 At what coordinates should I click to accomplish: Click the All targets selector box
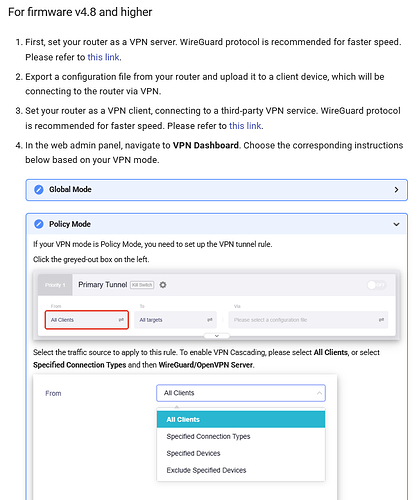tap(175, 320)
